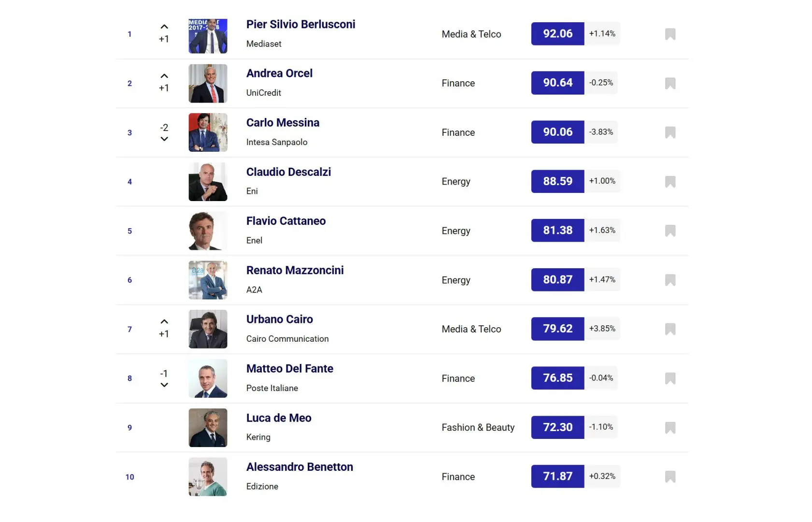Bookmark Flavio Cattaneo's ranking row

(670, 231)
